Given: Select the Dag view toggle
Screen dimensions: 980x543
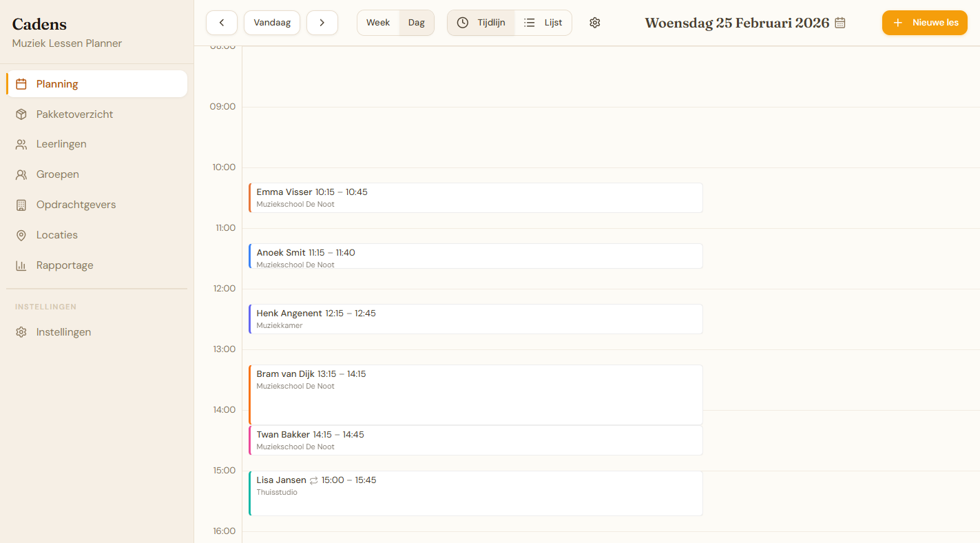Looking at the screenshot, I should click(417, 23).
